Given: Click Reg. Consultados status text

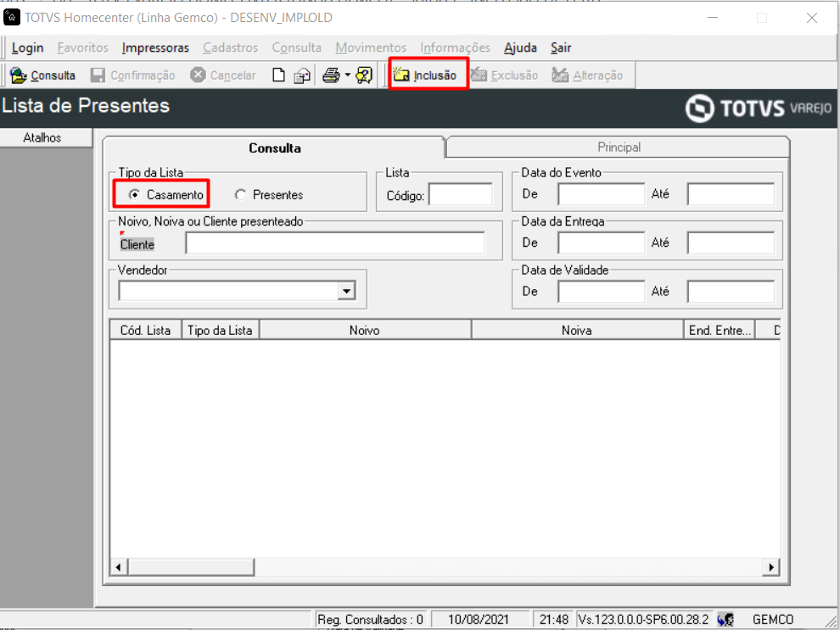Looking at the screenshot, I should [370, 620].
